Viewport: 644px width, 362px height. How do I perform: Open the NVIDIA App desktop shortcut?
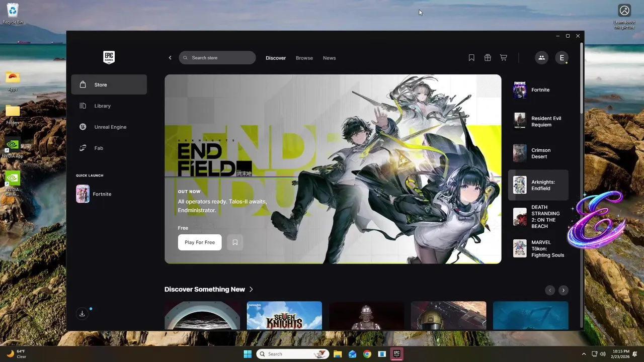(13, 148)
